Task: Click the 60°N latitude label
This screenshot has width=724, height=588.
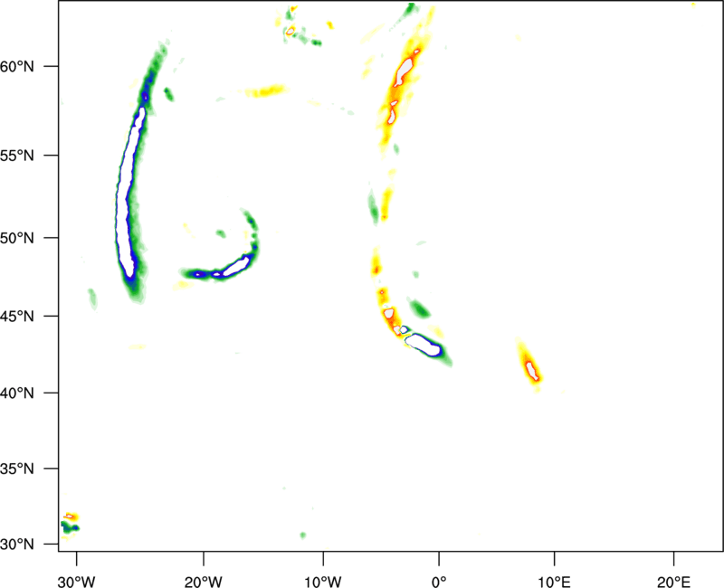Action: click(x=17, y=67)
